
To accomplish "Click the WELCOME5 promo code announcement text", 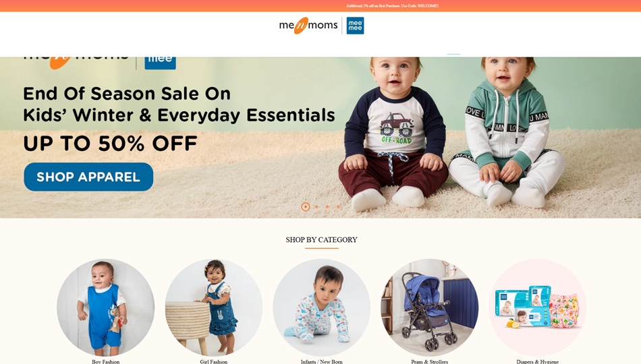I will pyautogui.click(x=392, y=5).
